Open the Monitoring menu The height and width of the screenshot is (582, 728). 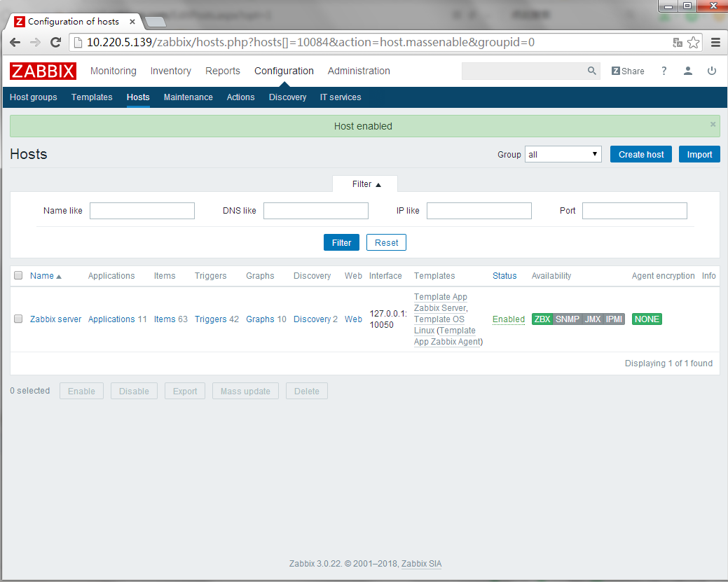point(114,71)
